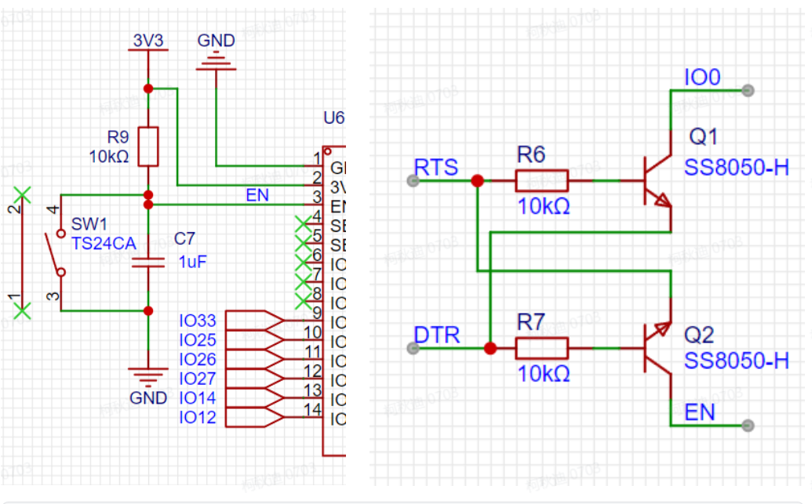Select the C7 1uF capacitor symbol
812x504 pixels.
(147, 262)
